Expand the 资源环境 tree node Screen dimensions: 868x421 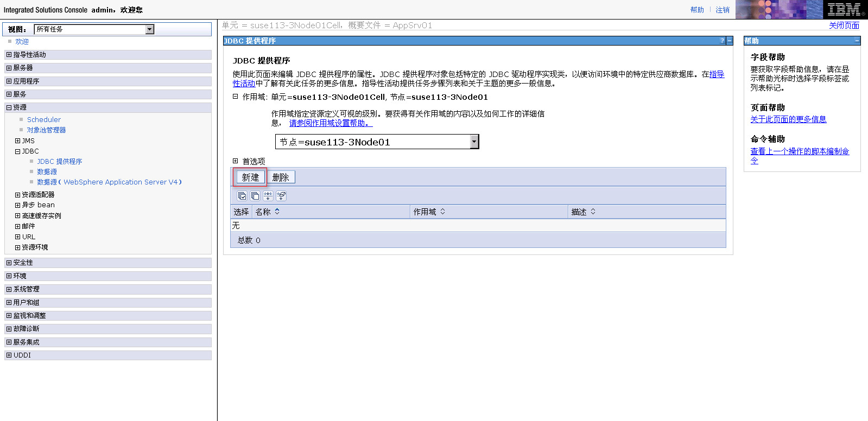[17, 247]
